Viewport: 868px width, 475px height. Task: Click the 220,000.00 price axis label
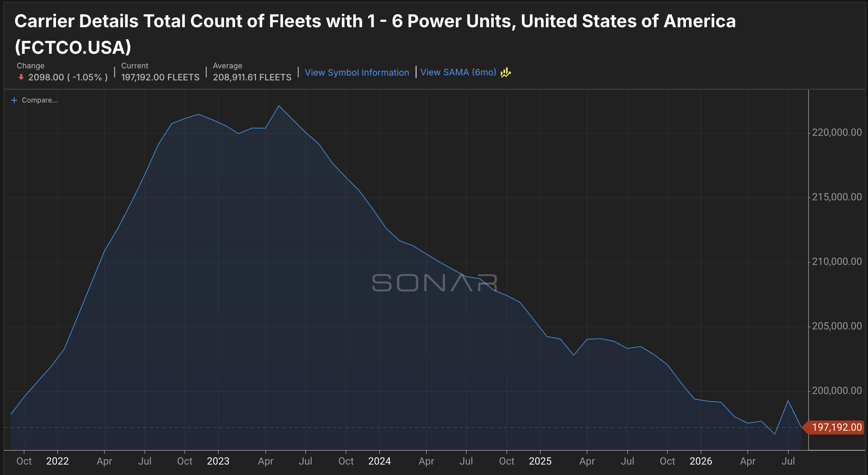coord(837,133)
